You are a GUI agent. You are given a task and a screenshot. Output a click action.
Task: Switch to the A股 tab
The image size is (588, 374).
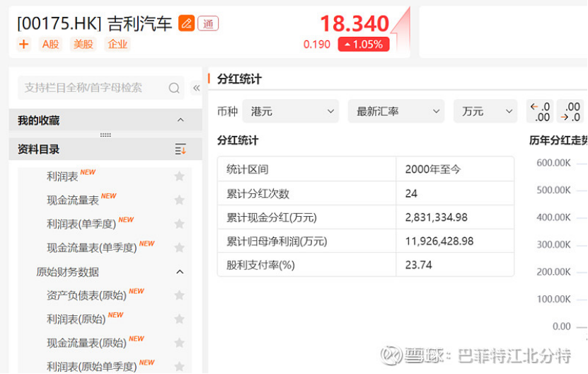click(50, 45)
